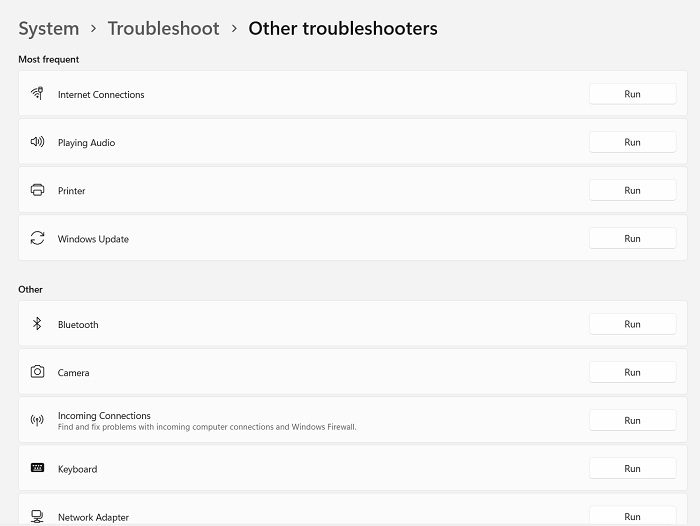Run the Windows Update troubleshooter
The width and height of the screenshot is (700, 526).
coord(632,239)
